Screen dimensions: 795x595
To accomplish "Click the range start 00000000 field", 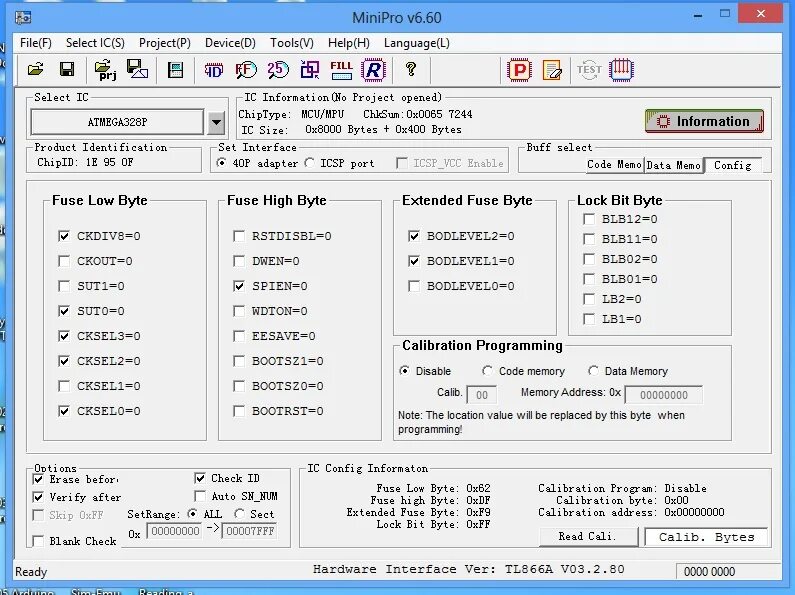I will coord(175,531).
